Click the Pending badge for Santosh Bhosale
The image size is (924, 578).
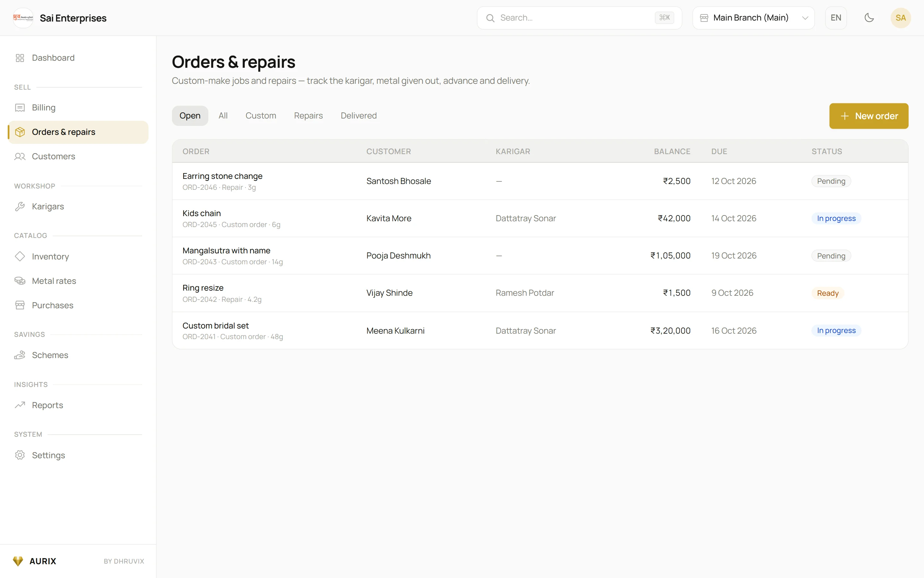click(x=831, y=181)
